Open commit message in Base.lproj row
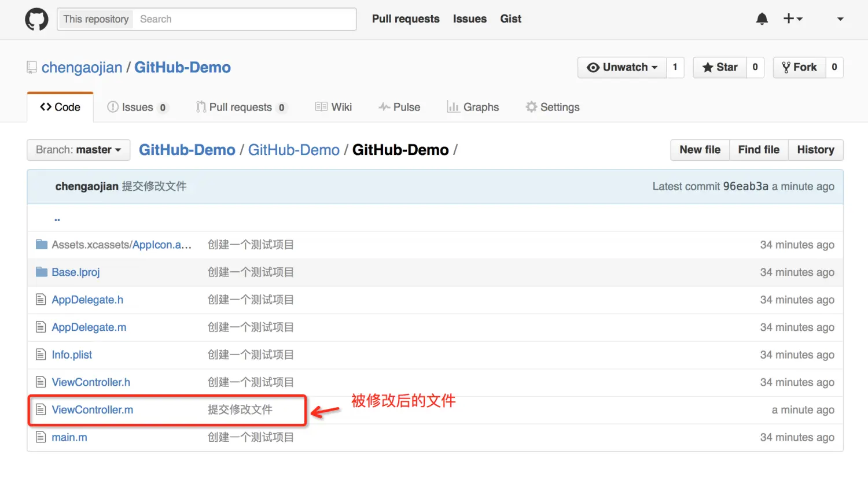 tap(251, 272)
